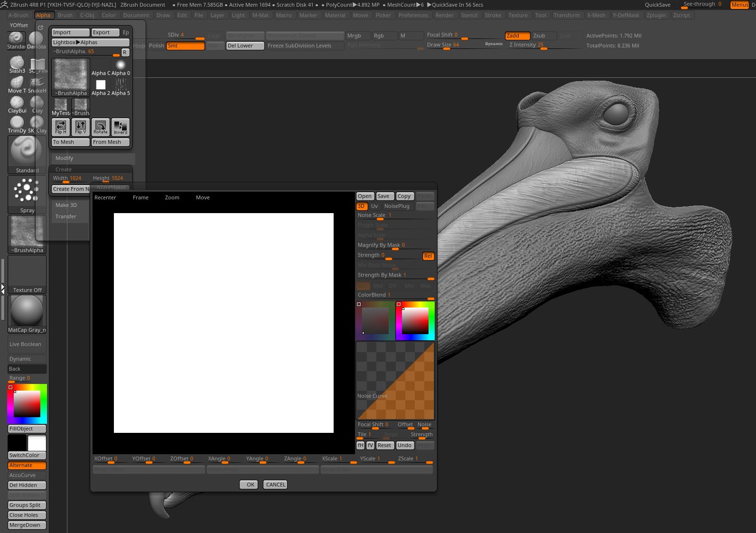This screenshot has height=533, width=756.
Task: Toggle fH flip horizontal in NoiseMaker
Action: [x=360, y=445]
